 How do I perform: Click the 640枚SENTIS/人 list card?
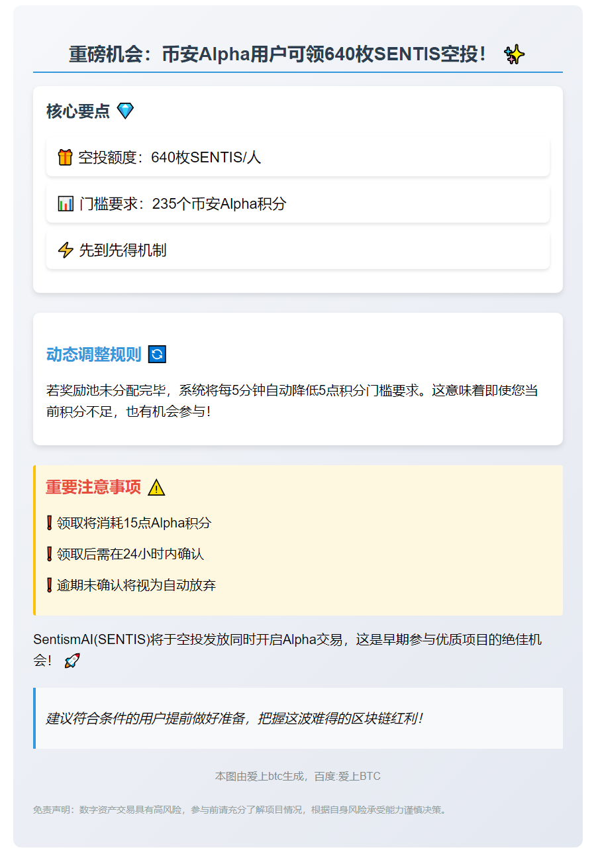point(298,158)
